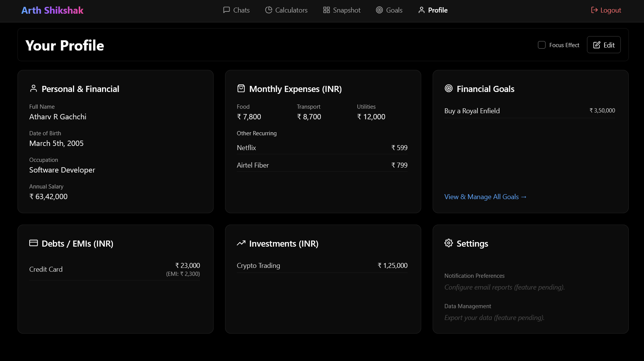
Task: Click the Crypto Trading investment entry
Action: pos(322,266)
